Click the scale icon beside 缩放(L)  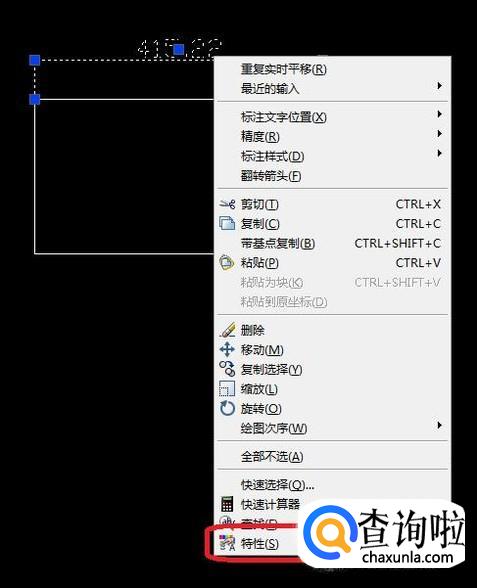pos(227,388)
